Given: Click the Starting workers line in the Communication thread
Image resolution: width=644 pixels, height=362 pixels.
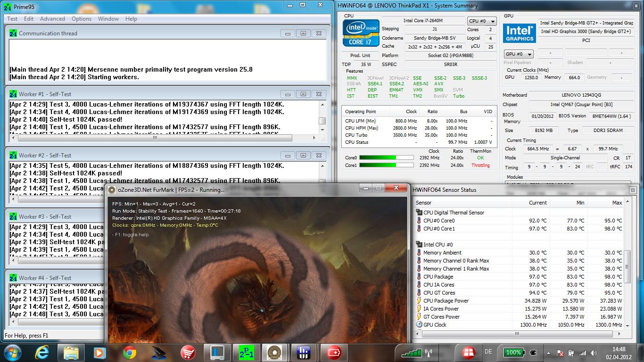Looking at the screenshot, I should click(74, 77).
